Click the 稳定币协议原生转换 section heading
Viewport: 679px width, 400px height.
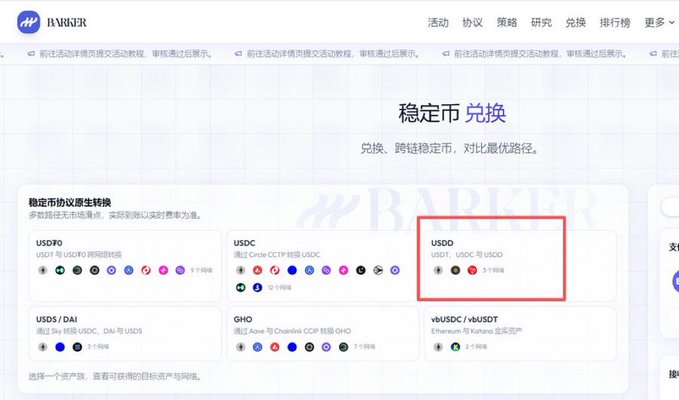pyautogui.click(x=70, y=202)
